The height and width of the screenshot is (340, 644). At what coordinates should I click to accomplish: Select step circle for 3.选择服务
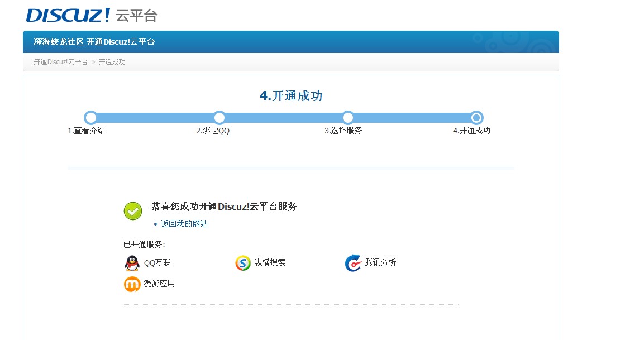coord(348,118)
